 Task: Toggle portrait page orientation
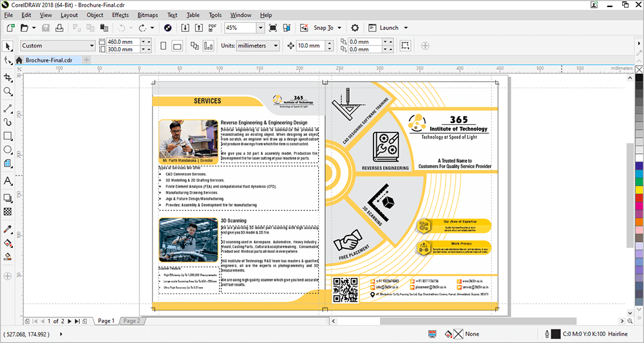[x=164, y=46]
